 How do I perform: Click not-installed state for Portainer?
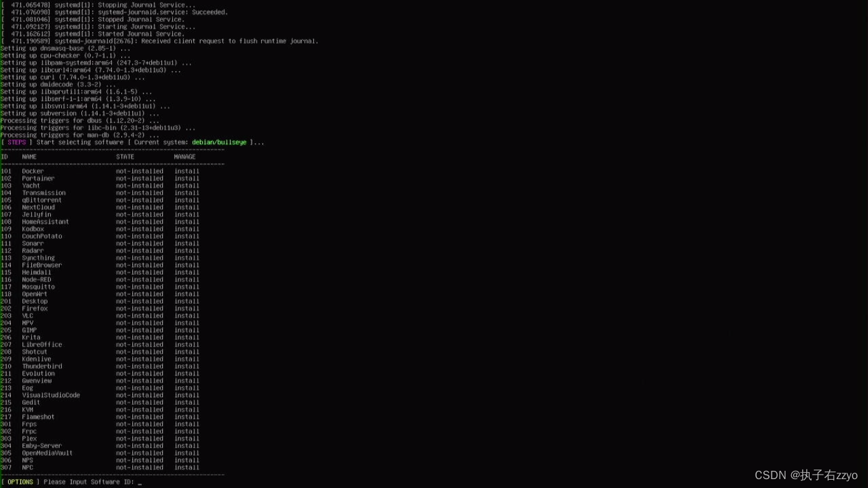(140, 179)
